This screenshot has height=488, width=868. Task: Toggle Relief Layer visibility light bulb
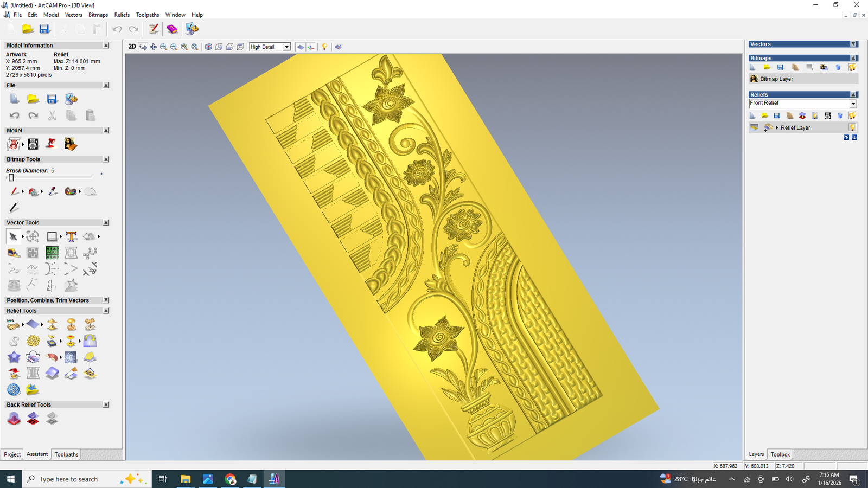point(852,127)
